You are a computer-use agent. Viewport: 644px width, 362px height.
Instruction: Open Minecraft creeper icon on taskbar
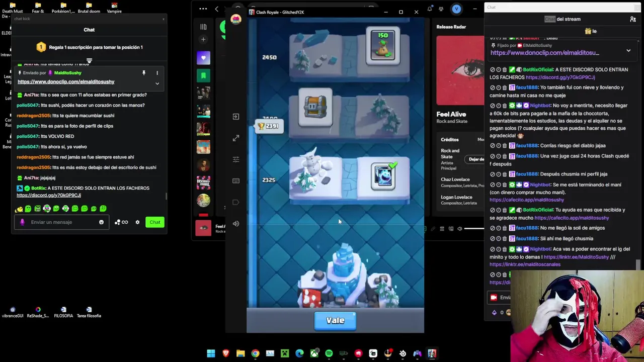pyautogui.click(x=285, y=353)
